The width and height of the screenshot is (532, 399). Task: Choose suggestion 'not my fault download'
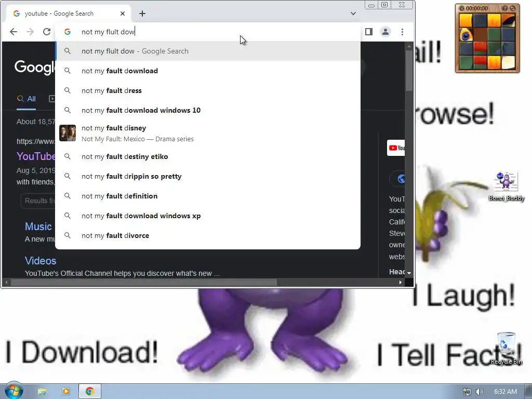tap(208, 71)
